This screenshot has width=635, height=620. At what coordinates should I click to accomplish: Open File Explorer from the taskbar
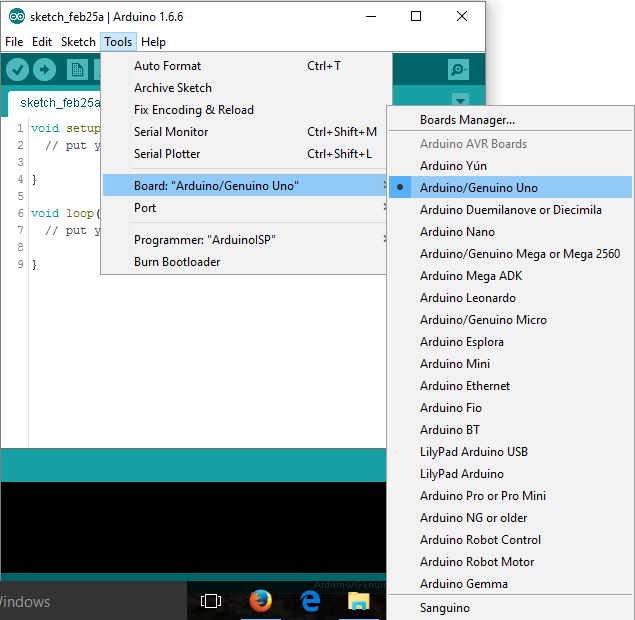pos(358,601)
